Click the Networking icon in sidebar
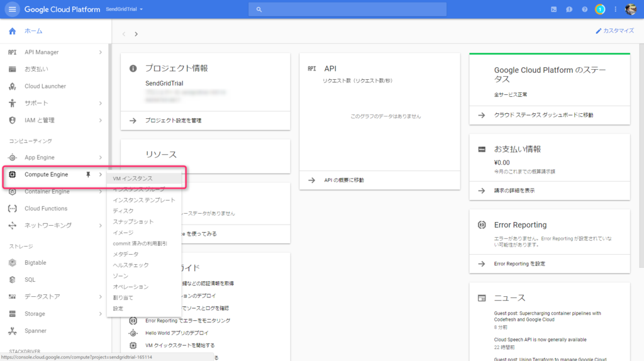The image size is (644, 361). click(13, 226)
